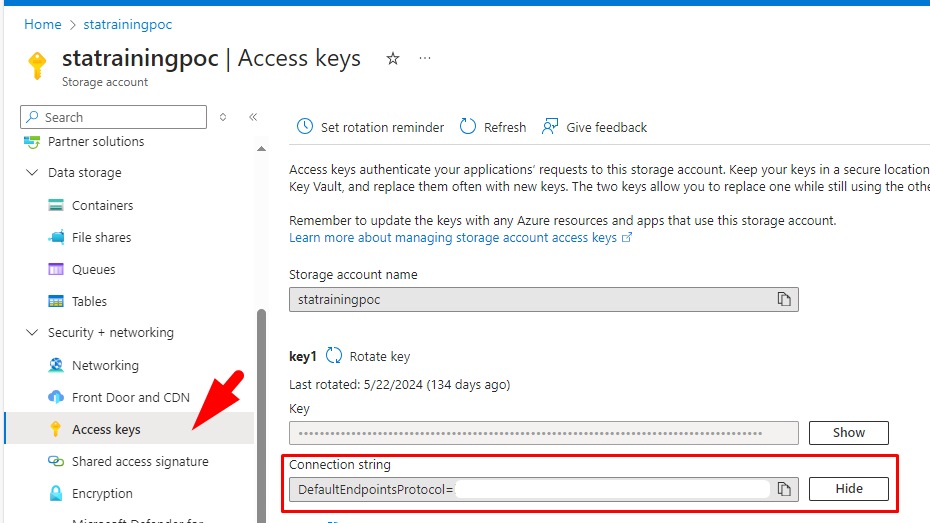Click the masked key1 Key field
Viewport: 930px width, 523px height.
tap(544, 433)
